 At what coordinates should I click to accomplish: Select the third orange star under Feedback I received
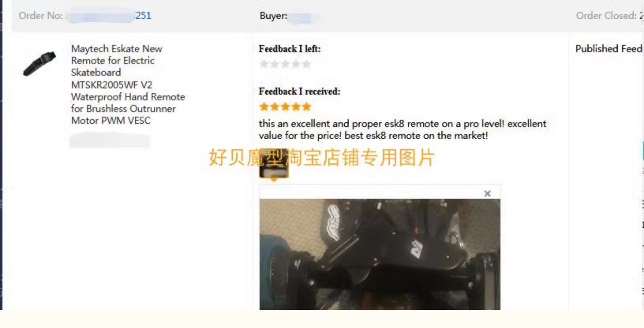pos(285,106)
